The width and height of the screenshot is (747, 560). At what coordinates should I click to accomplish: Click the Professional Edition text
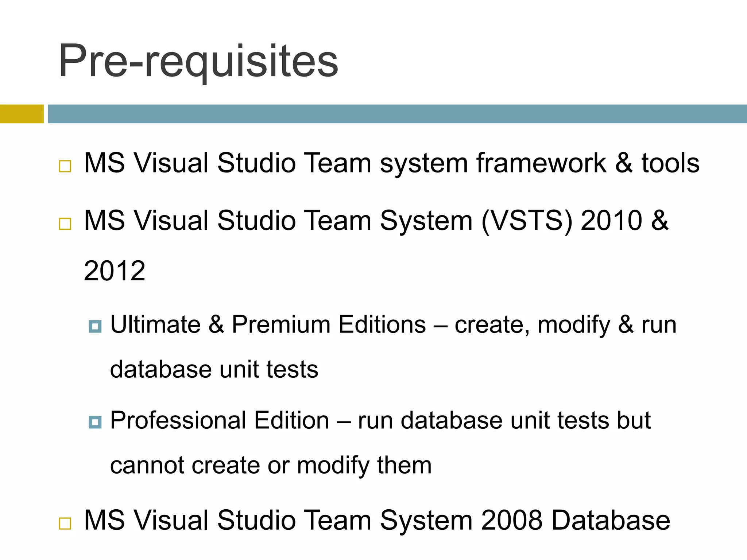(x=220, y=420)
